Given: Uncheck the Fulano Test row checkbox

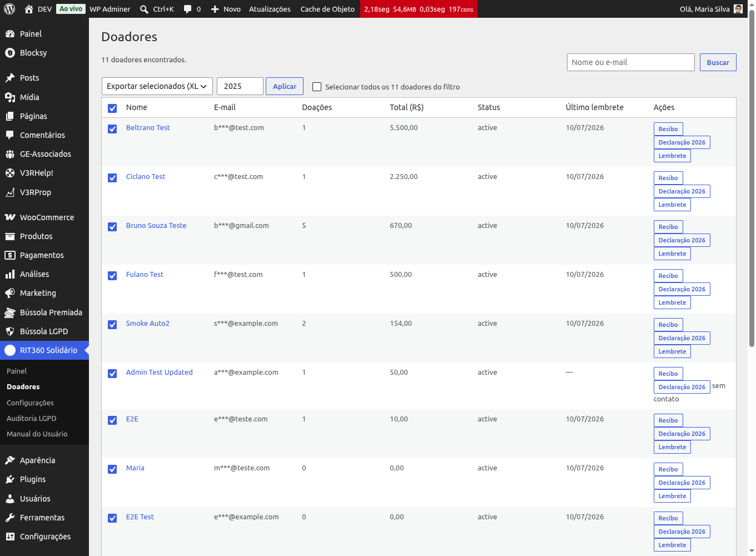Looking at the screenshot, I should click(112, 276).
